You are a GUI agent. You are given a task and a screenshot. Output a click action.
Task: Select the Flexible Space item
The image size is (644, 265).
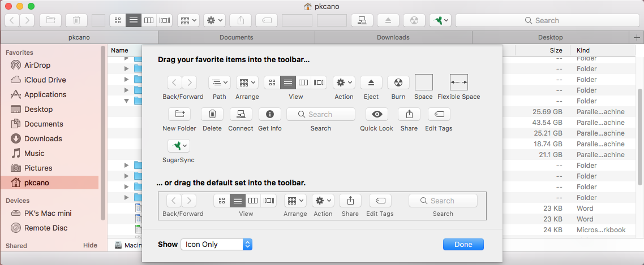pos(459,82)
